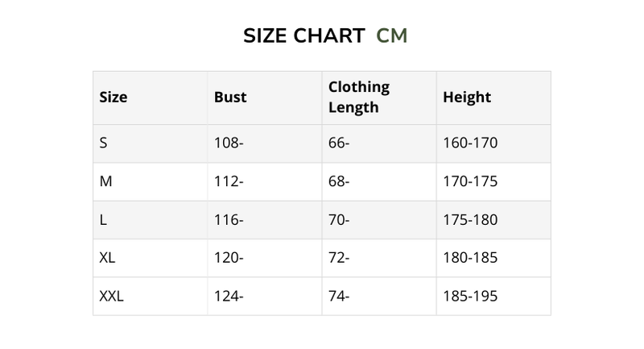This screenshot has width=644, height=349.
Task: Click the 185-195 height value
Action: [x=470, y=297]
